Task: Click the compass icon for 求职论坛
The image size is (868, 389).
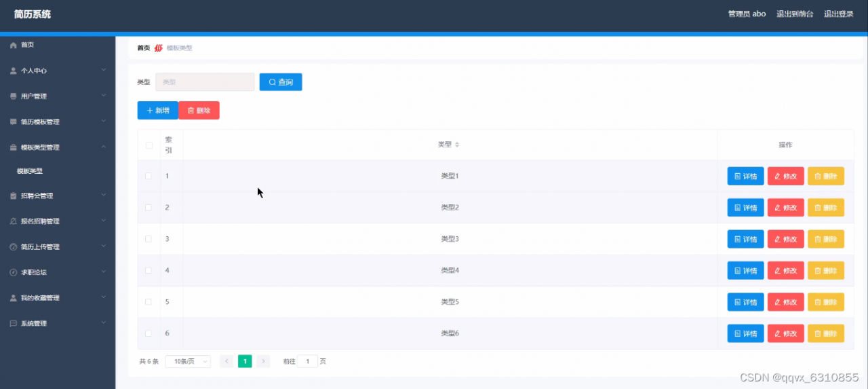Action: pyautogui.click(x=13, y=272)
